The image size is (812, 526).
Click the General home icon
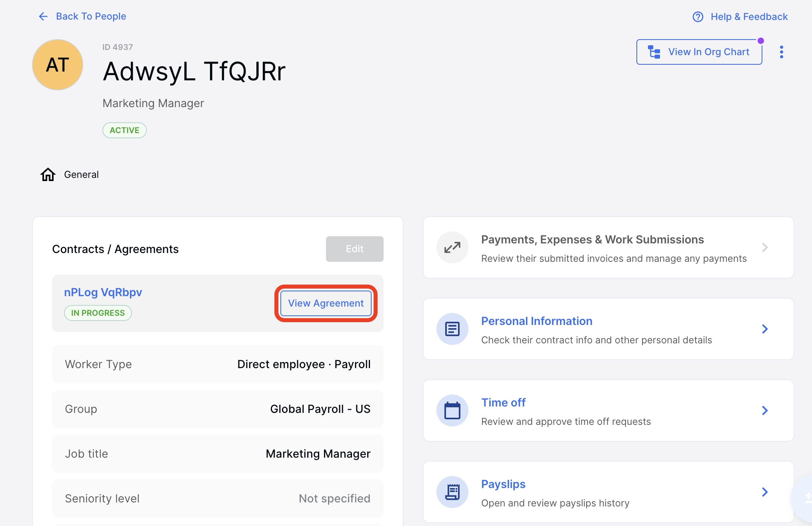pyautogui.click(x=48, y=175)
